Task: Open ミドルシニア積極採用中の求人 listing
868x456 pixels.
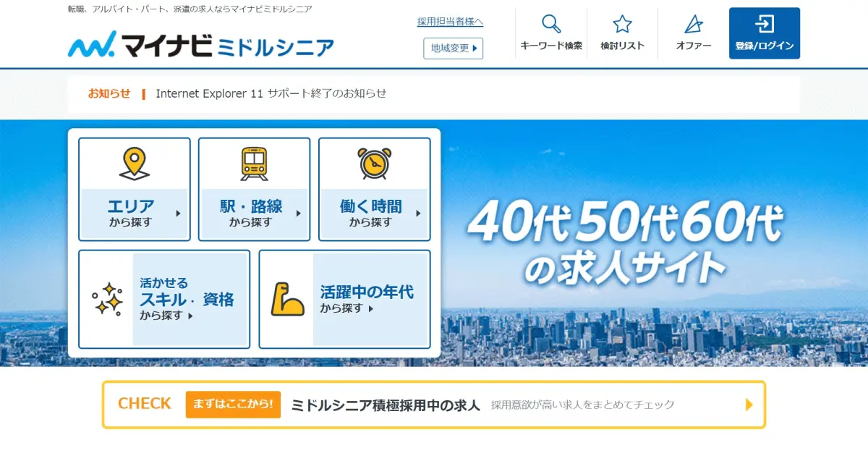Action: pyautogui.click(x=386, y=405)
